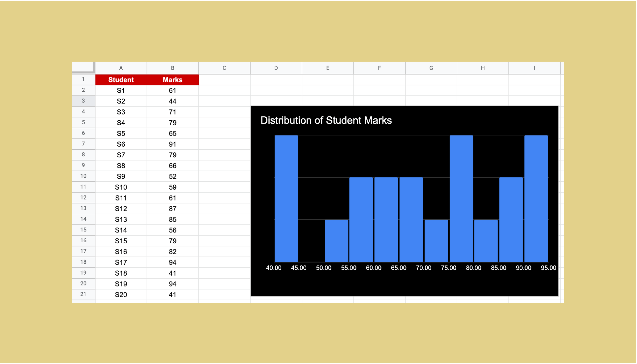Click cell with marks value 91
This screenshot has height=364, width=637.
[172, 144]
